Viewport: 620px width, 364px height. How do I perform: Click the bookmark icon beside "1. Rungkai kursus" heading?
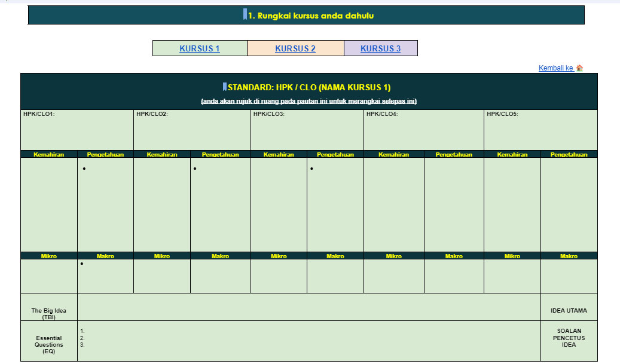245,15
